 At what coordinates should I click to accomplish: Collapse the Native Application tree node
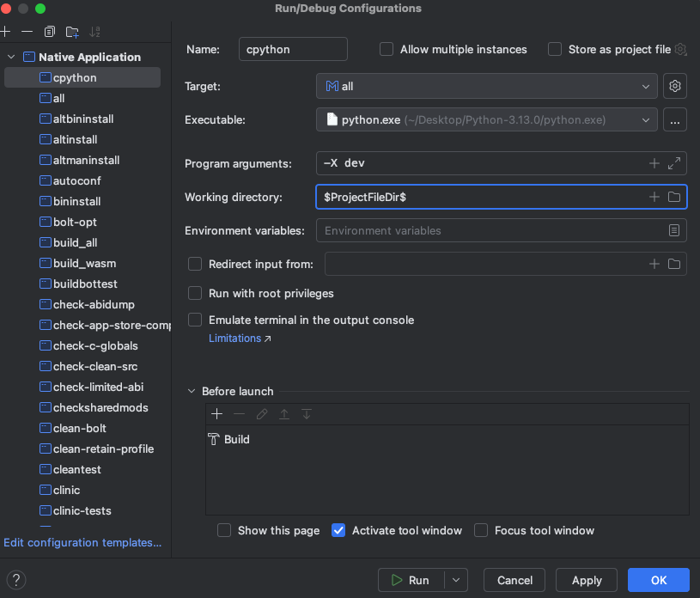[11, 58]
